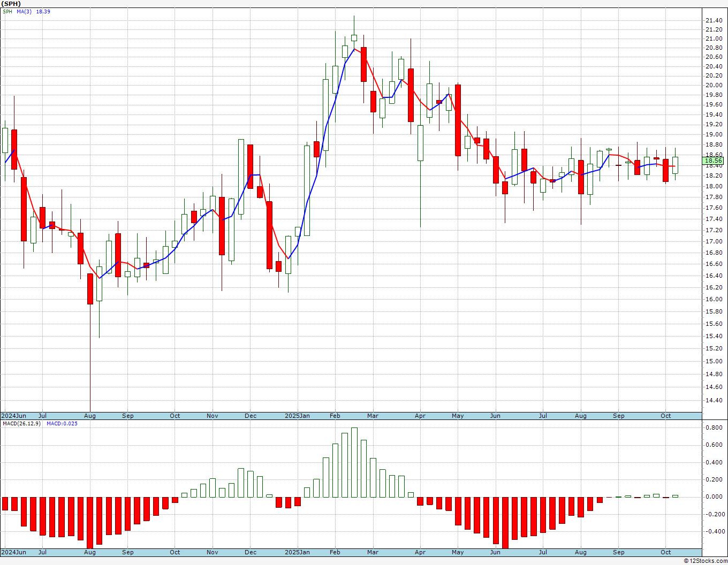This screenshot has height=565, width=728.
Task: Click Feb on the MACD panel time axis
Action: 335,552
